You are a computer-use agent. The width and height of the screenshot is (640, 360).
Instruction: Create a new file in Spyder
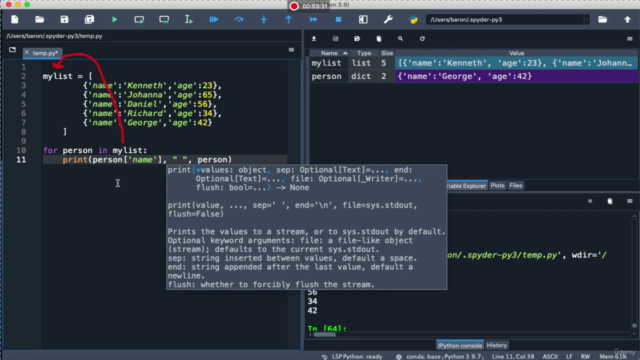15,19
